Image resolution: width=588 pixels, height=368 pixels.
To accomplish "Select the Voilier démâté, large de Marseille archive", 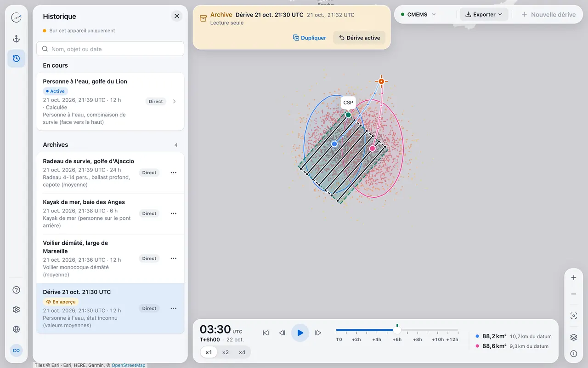I will click(x=110, y=259).
